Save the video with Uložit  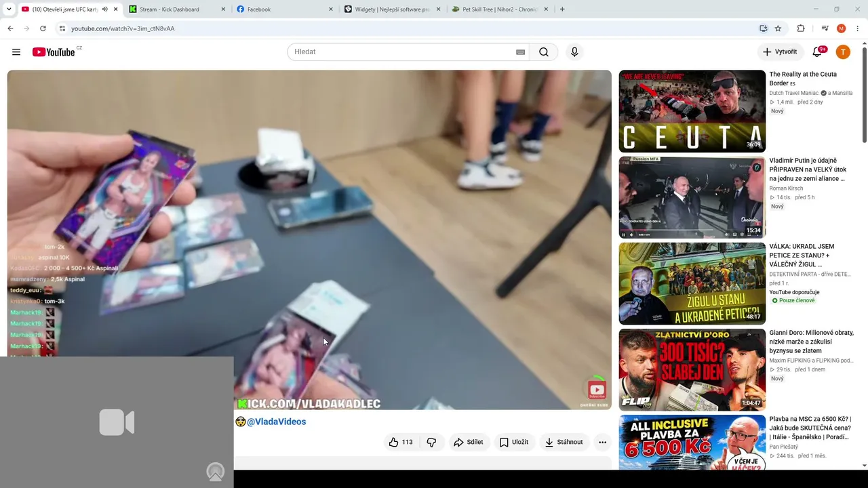pos(514,442)
